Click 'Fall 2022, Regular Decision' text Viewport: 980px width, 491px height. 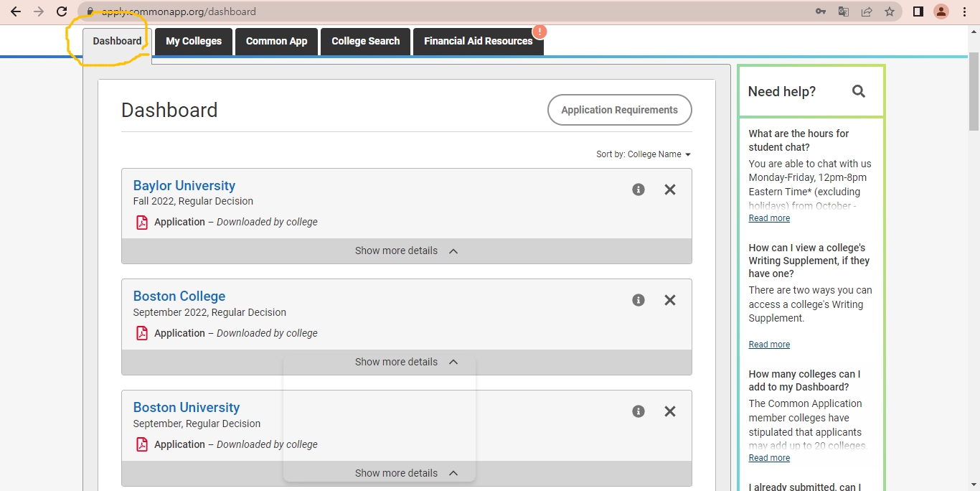click(x=193, y=201)
